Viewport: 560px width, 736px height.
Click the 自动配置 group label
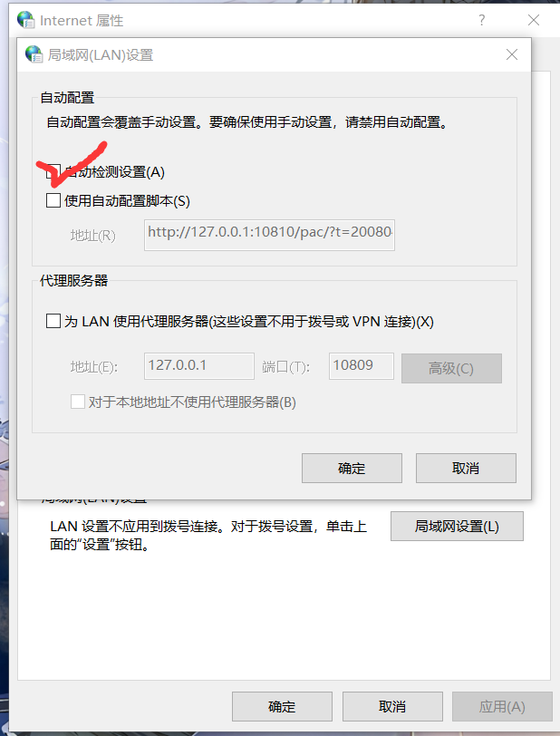point(67,98)
